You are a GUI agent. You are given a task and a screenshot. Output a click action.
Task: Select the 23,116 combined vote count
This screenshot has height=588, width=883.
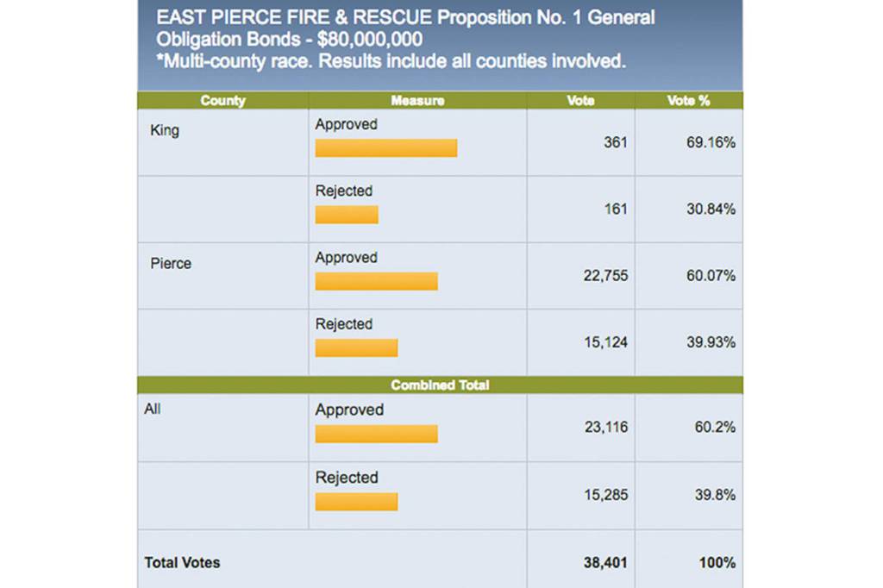tap(605, 428)
